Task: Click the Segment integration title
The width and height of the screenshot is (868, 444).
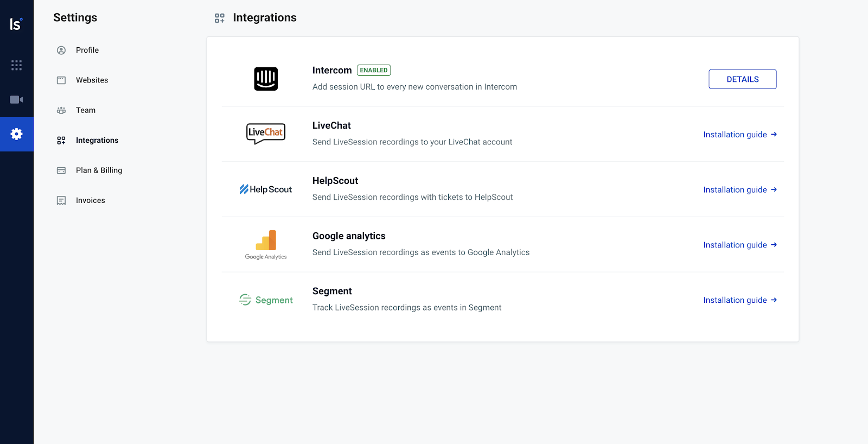Action: pyautogui.click(x=332, y=291)
